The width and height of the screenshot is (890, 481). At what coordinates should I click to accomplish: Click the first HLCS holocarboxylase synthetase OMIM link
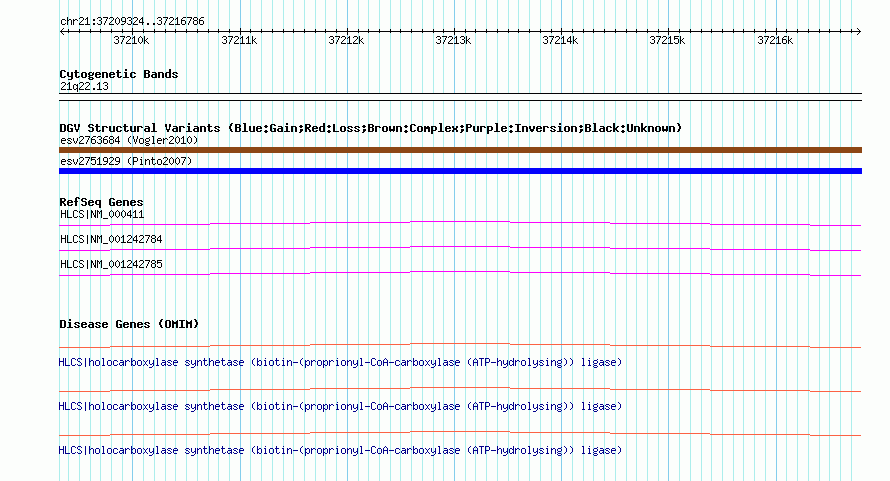coord(340,362)
